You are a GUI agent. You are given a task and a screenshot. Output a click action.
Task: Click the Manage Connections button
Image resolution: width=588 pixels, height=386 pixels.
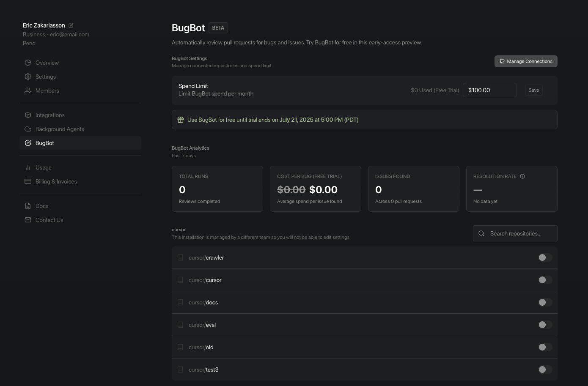(526, 61)
